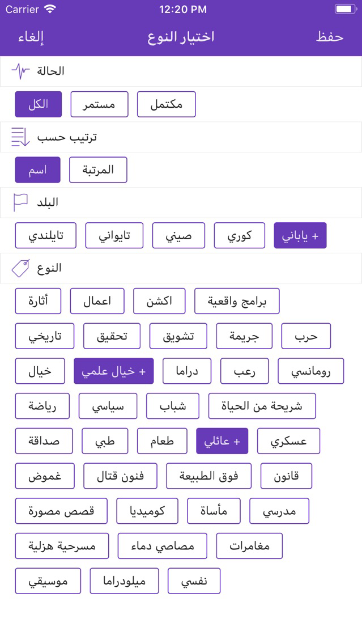Deselect the selected عائلي genre chip

coord(222,441)
